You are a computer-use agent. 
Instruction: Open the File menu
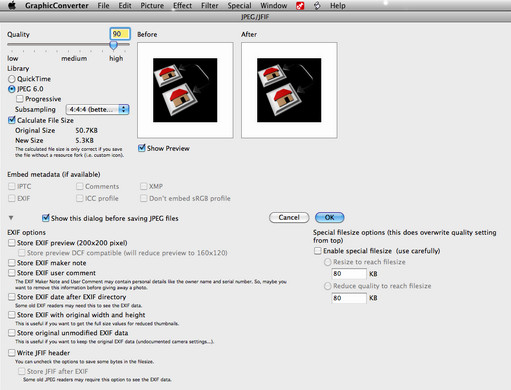pos(103,6)
